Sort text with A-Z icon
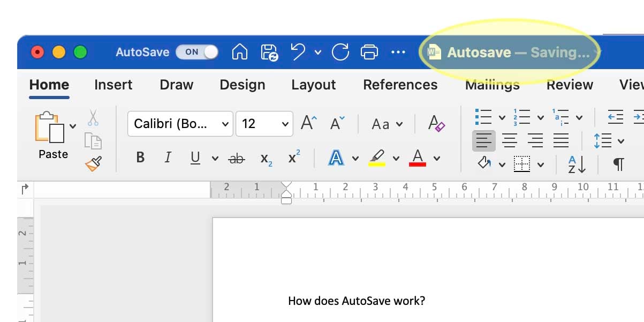Viewport: 644px width, 322px height. pos(577,164)
